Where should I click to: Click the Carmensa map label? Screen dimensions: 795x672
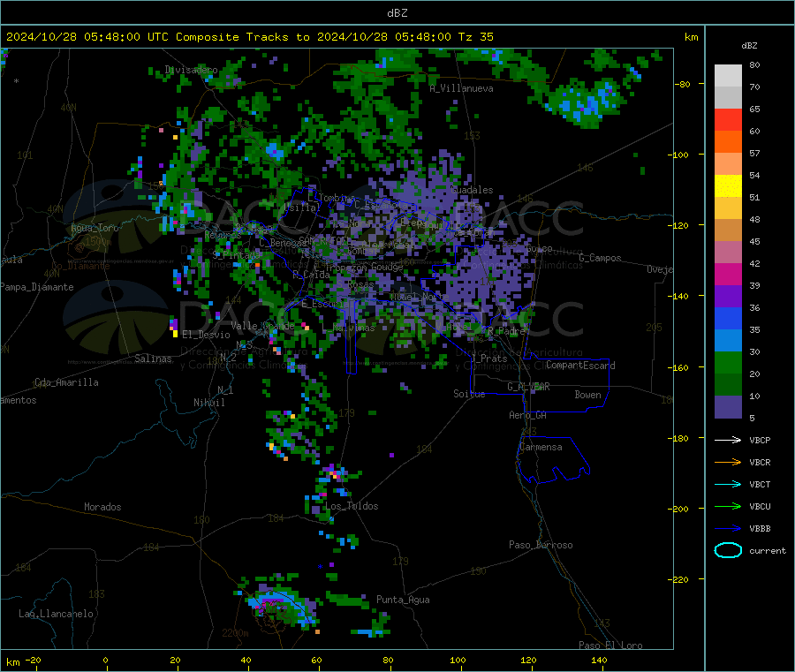[x=541, y=447]
